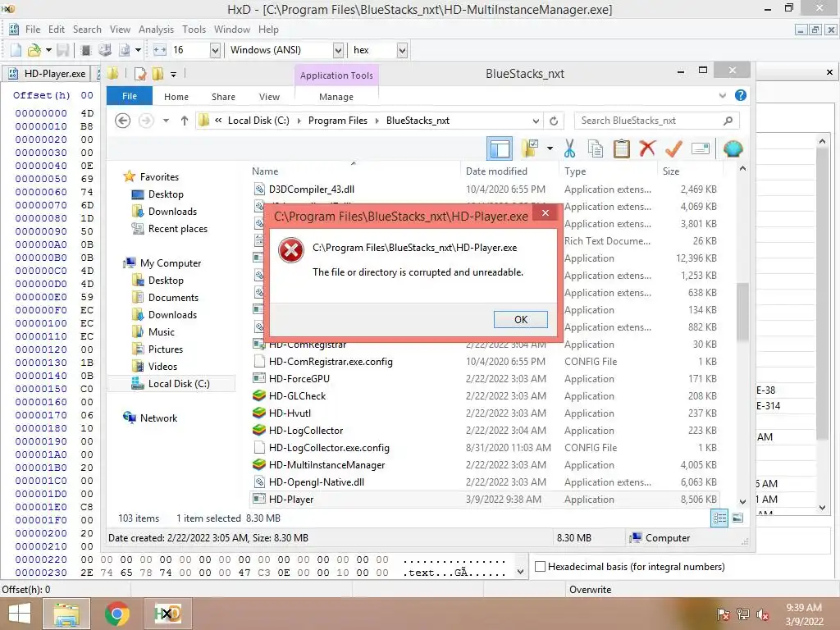This screenshot has width=840, height=630.
Task: Open the bytes per row dropdown showing 16
Action: [x=215, y=50]
